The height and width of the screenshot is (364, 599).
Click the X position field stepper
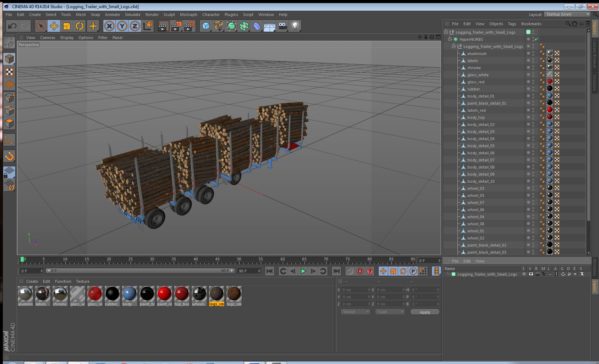click(369, 290)
